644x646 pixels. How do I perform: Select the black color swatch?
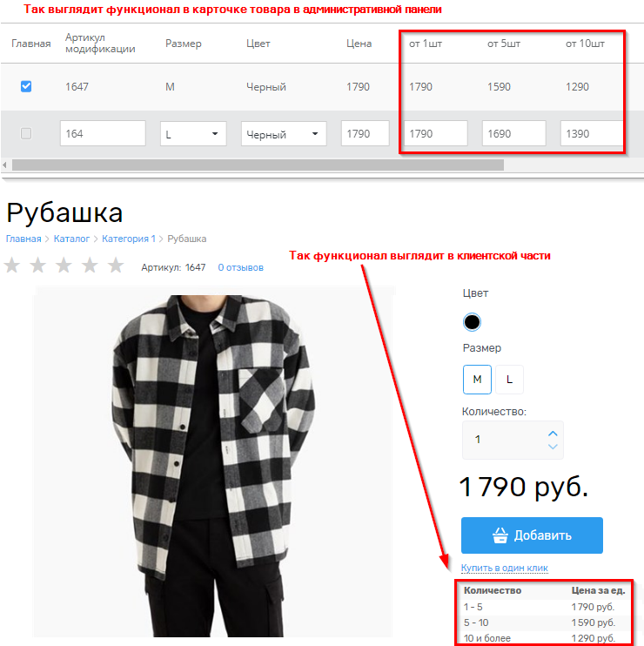472,322
